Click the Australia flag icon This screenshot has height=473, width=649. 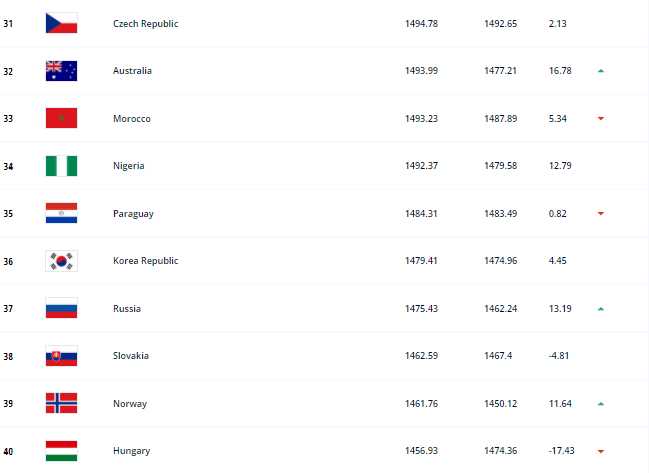tap(61, 71)
